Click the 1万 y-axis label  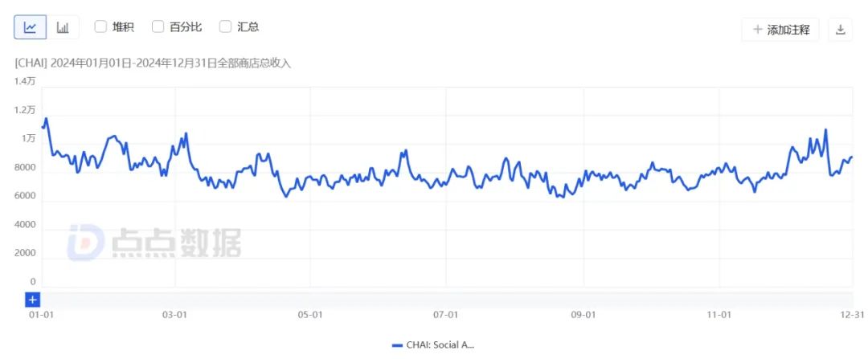coord(29,138)
